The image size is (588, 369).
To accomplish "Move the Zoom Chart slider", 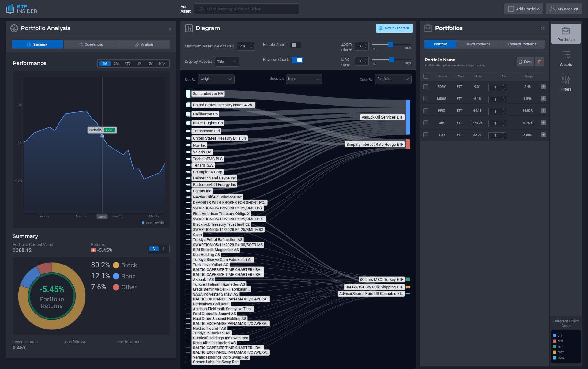I will click(x=390, y=44).
